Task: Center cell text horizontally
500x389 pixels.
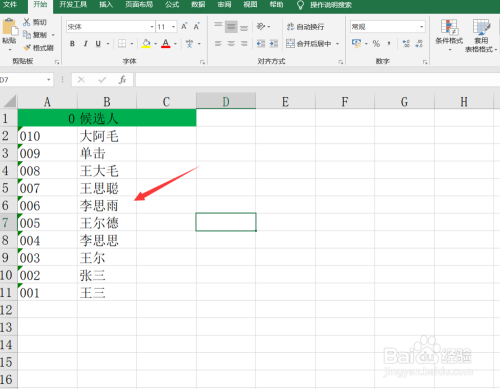Action: click(231, 43)
